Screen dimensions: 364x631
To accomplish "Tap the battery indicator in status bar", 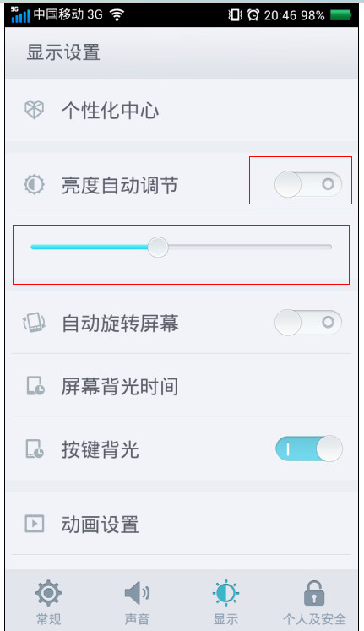I will coord(340,15).
